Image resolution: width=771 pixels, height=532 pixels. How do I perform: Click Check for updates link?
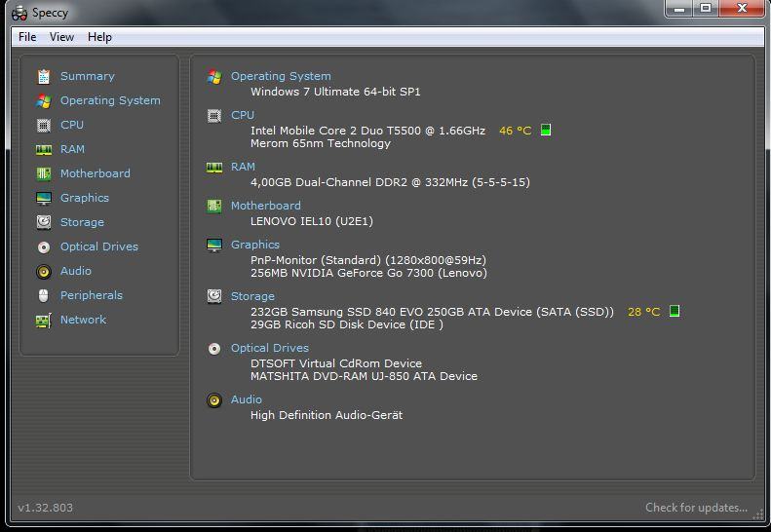tap(696, 508)
